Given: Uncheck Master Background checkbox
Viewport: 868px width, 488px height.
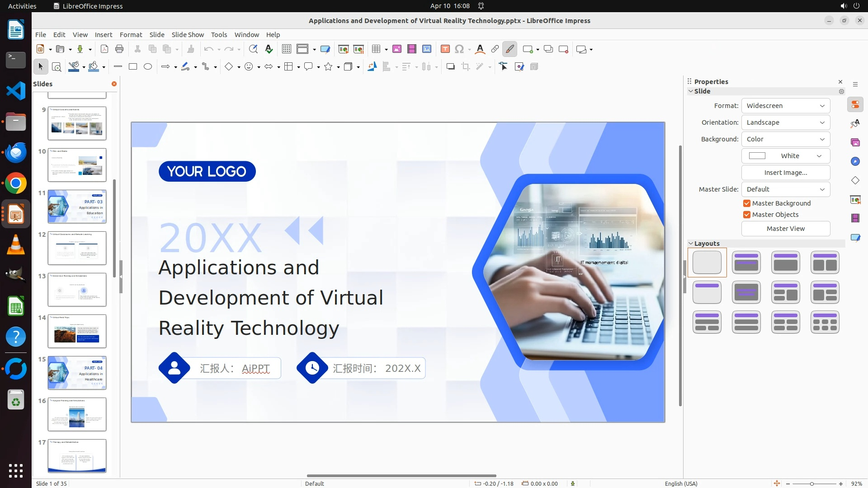Looking at the screenshot, I should 747,203.
